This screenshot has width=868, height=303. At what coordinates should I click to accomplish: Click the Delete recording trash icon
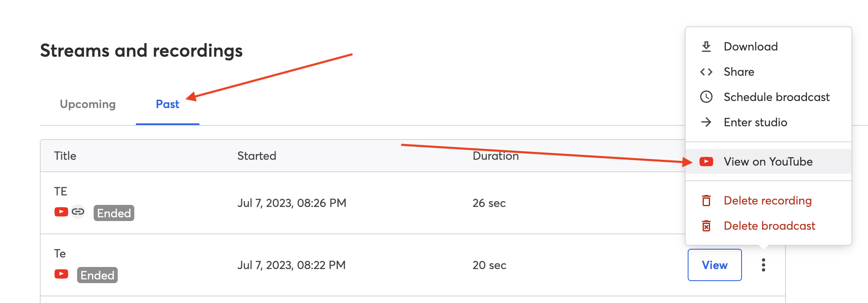point(706,201)
